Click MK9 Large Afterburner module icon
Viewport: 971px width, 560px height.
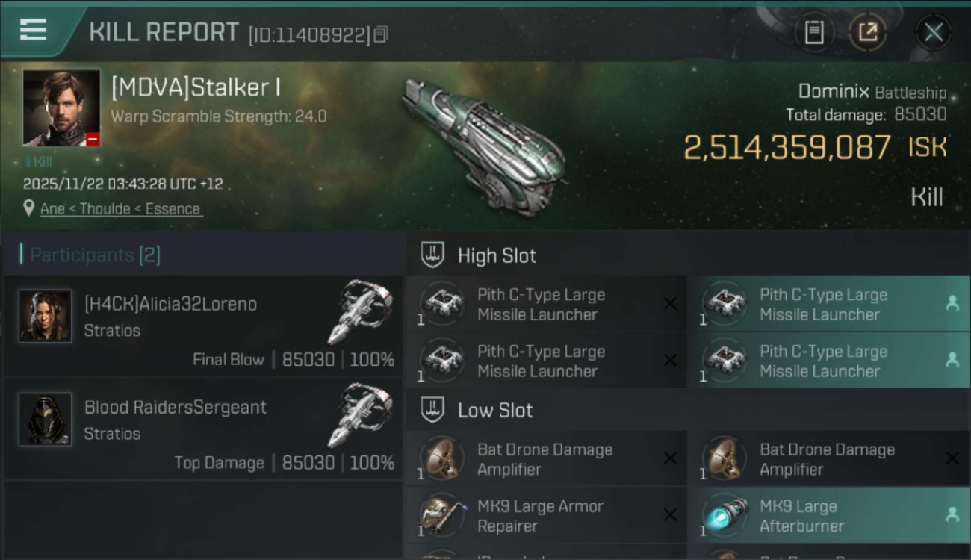pos(725,515)
